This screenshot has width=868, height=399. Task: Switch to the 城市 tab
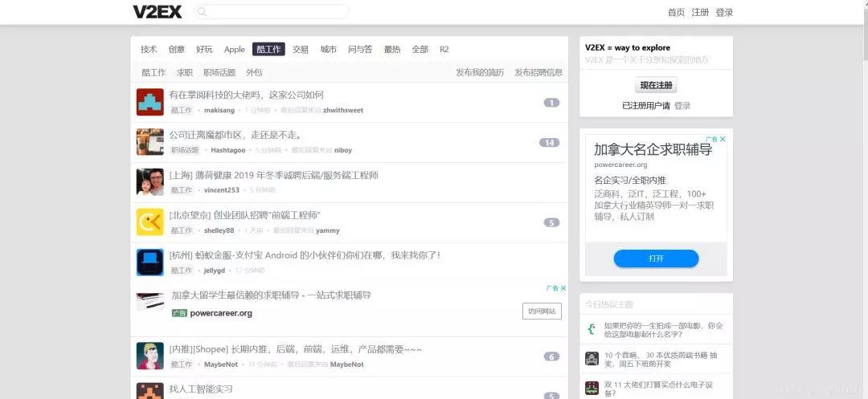(x=328, y=49)
